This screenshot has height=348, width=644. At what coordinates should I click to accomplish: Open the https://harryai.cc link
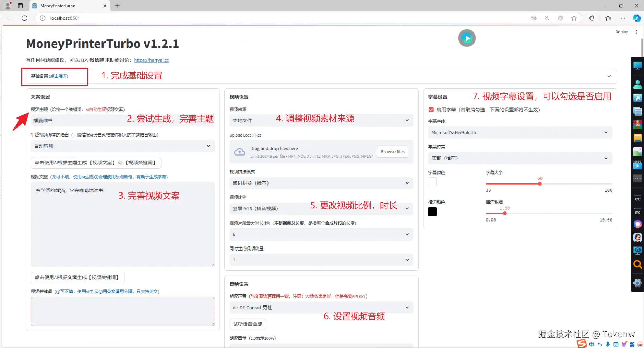point(152,60)
